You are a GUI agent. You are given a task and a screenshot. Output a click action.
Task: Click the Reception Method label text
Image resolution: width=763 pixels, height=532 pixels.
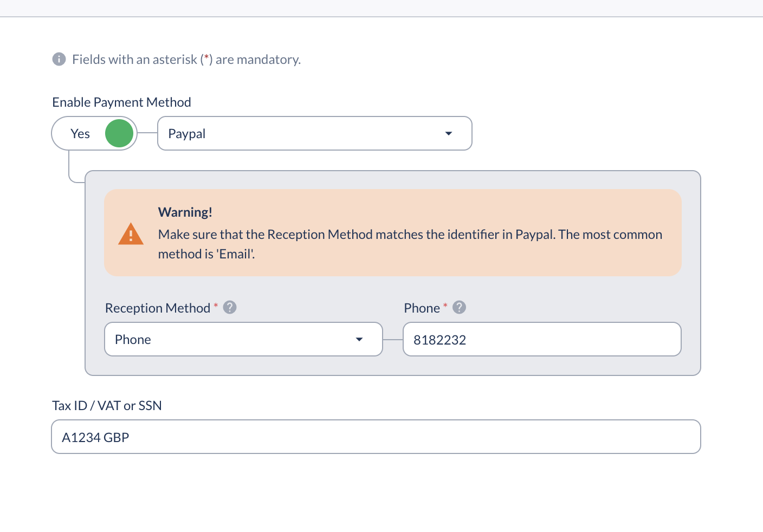(x=158, y=308)
